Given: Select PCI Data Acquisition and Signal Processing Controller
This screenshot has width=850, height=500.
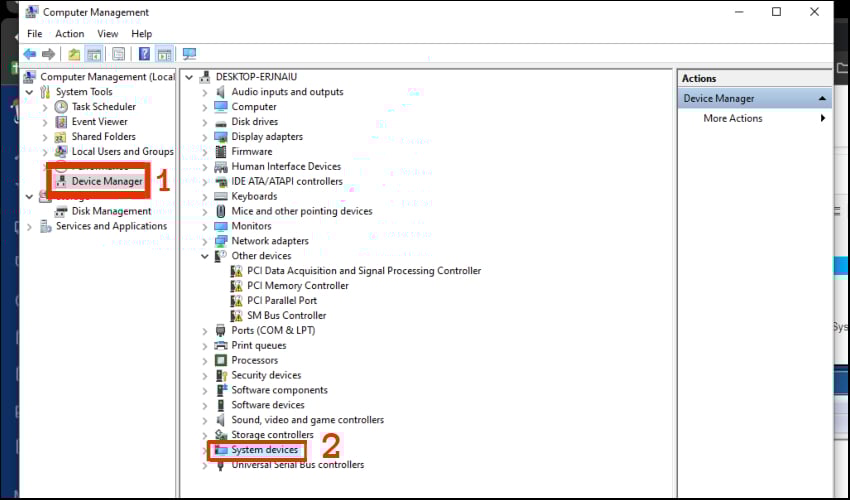Looking at the screenshot, I should coord(364,271).
